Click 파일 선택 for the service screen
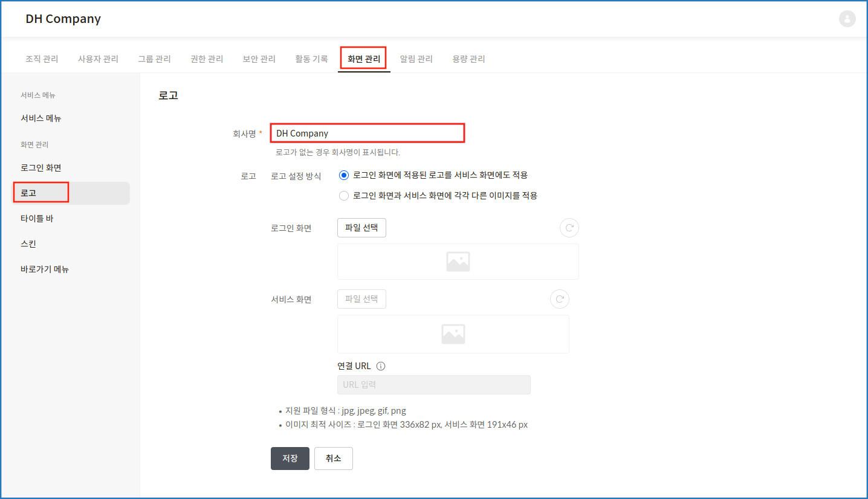 361,299
